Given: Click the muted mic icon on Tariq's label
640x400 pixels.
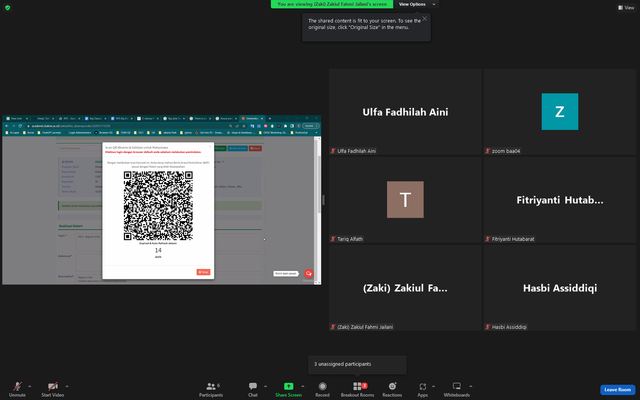Looking at the screenshot, I should coord(333,239).
